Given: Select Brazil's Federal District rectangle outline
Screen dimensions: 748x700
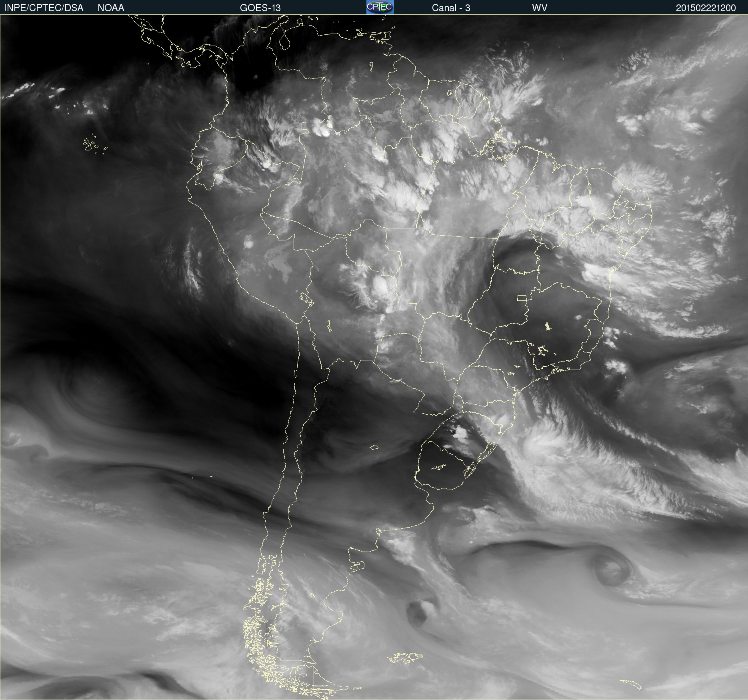Looking at the screenshot, I should point(522,298).
